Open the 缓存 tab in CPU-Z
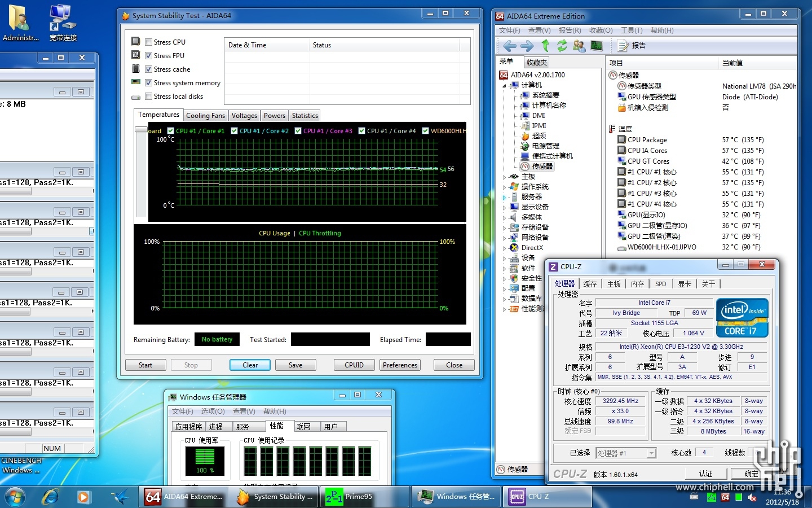This screenshot has height=508, width=812. tap(590, 284)
